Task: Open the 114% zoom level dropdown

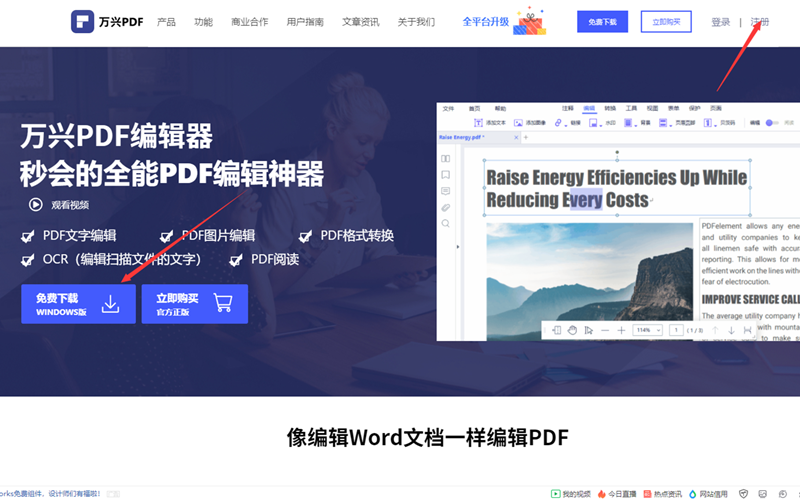Action: [646, 330]
